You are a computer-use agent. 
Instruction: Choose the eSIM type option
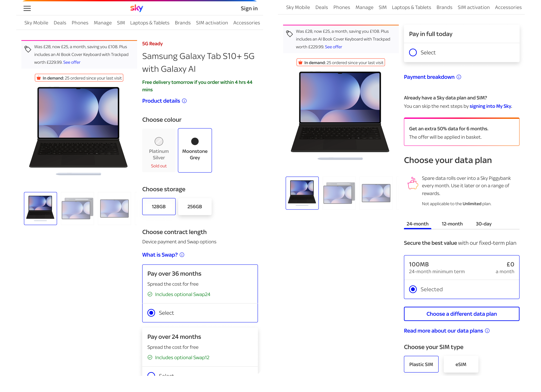tap(461, 364)
